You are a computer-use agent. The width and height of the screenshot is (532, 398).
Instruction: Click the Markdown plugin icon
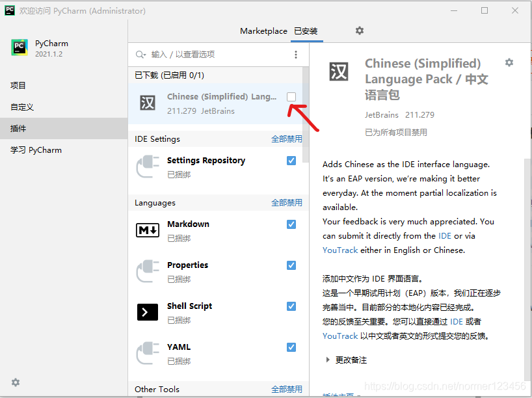[148, 230]
